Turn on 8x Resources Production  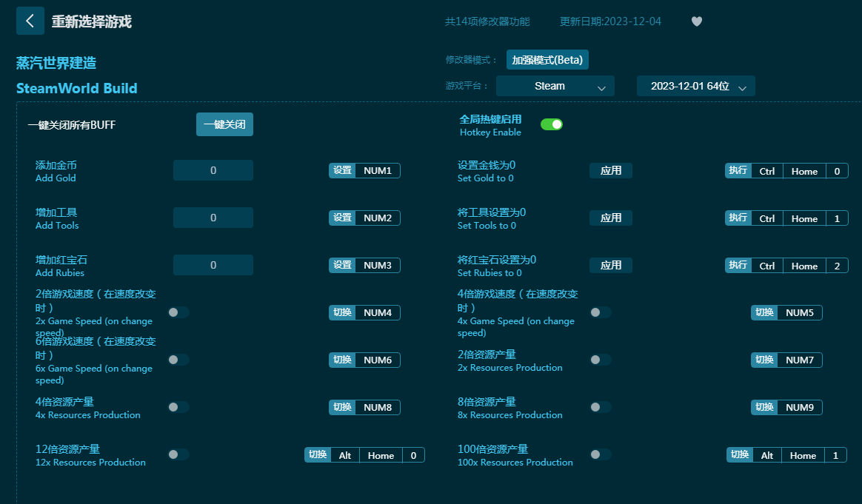coord(601,407)
